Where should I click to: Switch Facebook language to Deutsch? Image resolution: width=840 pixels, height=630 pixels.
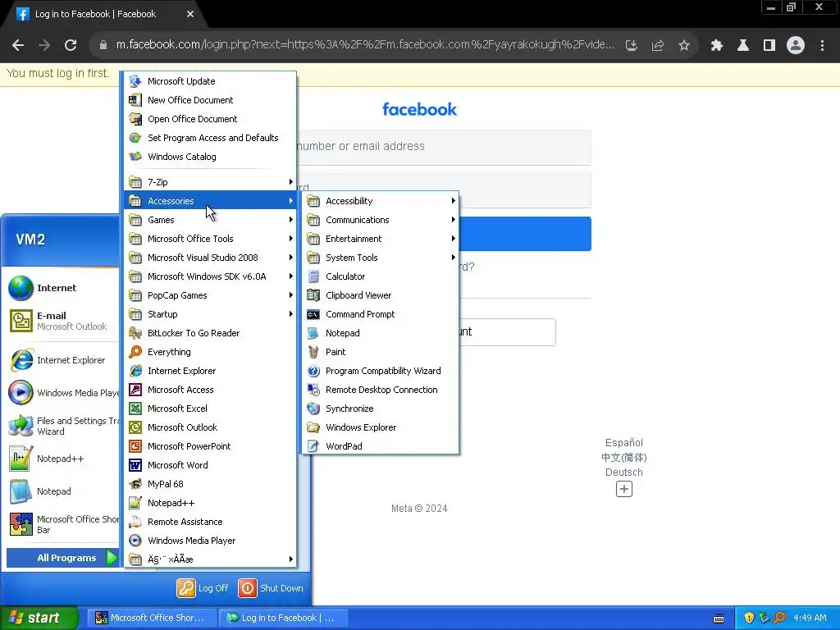tap(624, 472)
